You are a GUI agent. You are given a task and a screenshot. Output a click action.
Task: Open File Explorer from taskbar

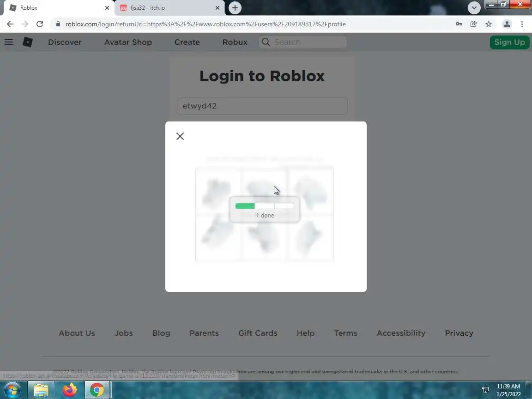click(41, 390)
